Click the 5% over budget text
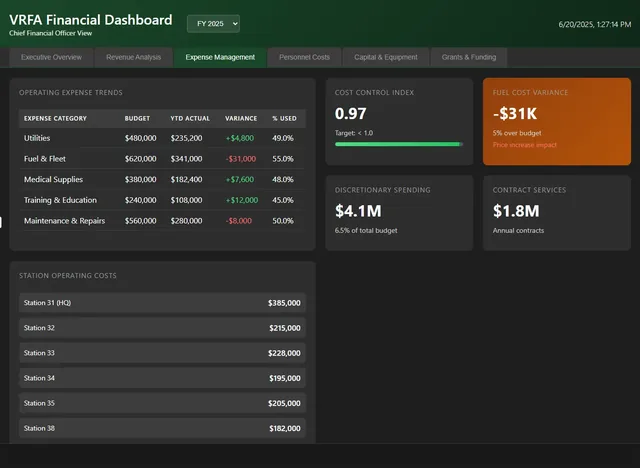The height and width of the screenshot is (468, 640). [517, 133]
